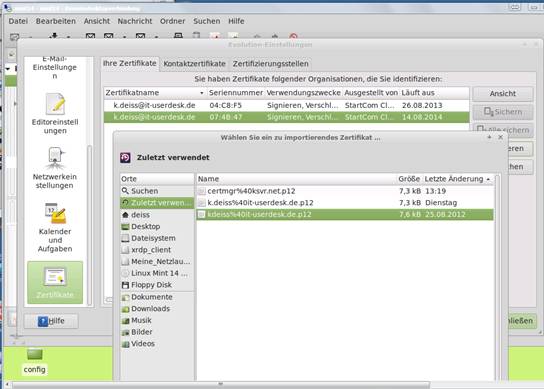The image size is (544, 389).
Task: Switch to the Ihre Zertifikate tab
Action: coord(130,64)
